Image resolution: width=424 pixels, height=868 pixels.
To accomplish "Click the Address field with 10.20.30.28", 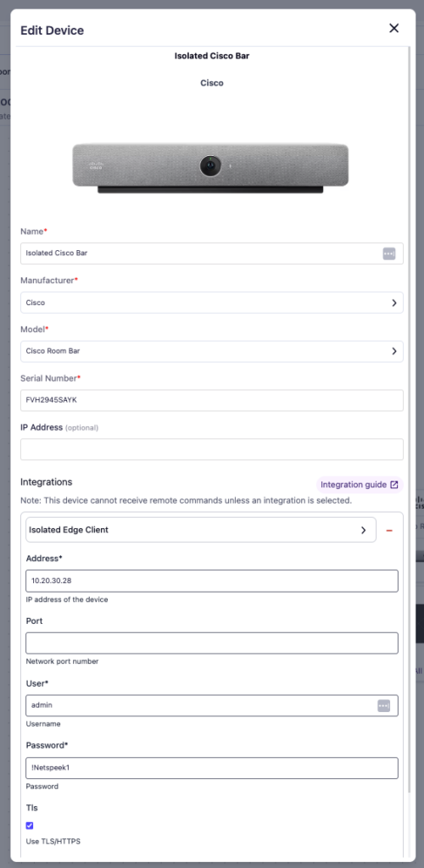I will click(212, 581).
